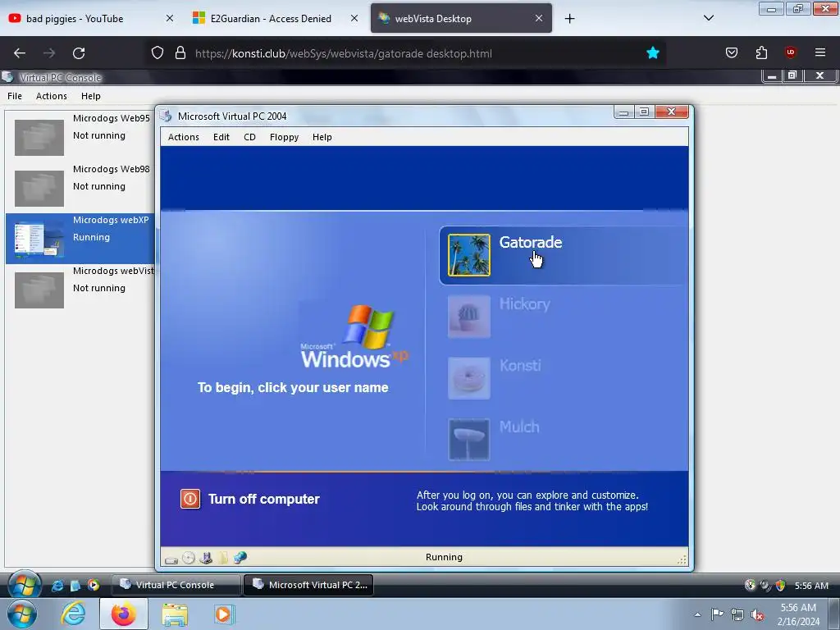The height and width of the screenshot is (630, 840).
Task: Open the inner webVista Start orb
Action: pos(25,584)
